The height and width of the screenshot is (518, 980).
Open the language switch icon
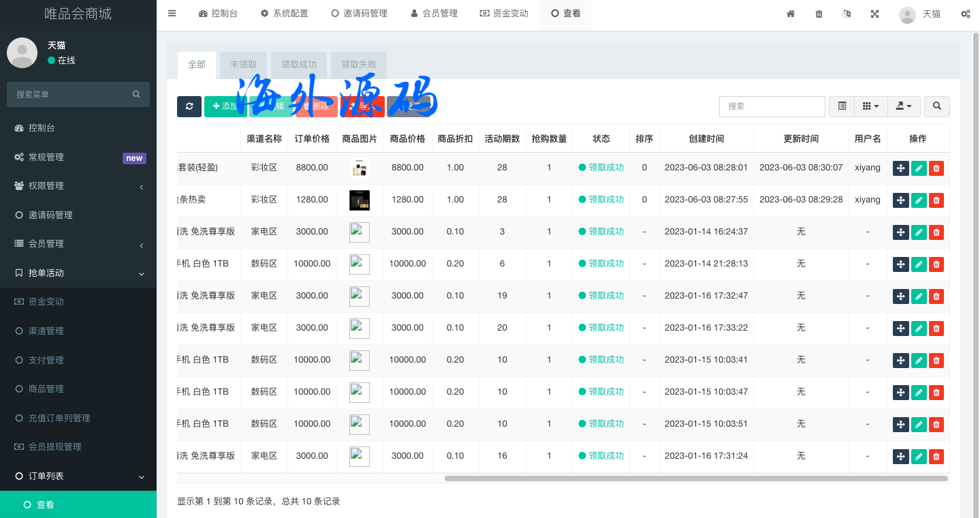click(x=847, y=14)
